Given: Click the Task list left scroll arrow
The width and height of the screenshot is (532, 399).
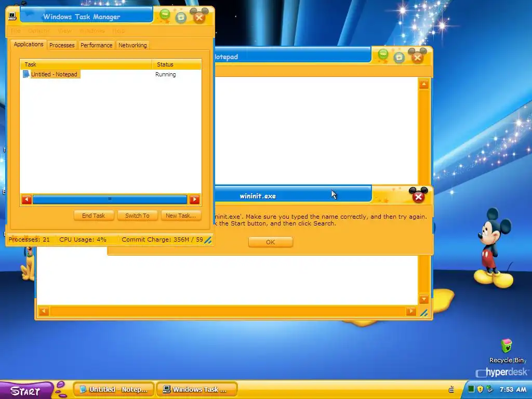Looking at the screenshot, I should [x=26, y=199].
